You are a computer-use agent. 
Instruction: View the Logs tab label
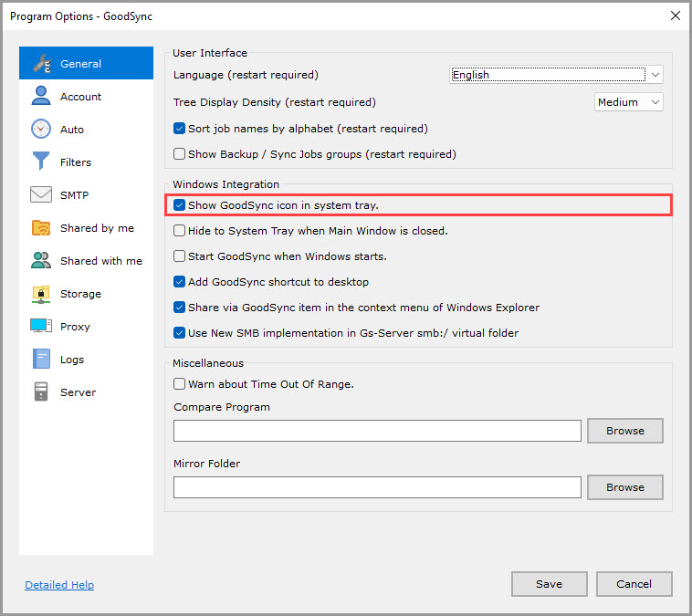(72, 360)
